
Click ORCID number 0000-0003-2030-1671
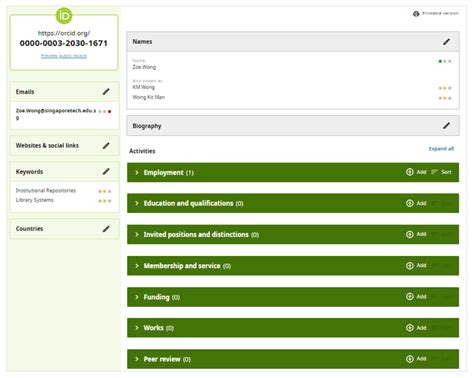[x=64, y=43]
